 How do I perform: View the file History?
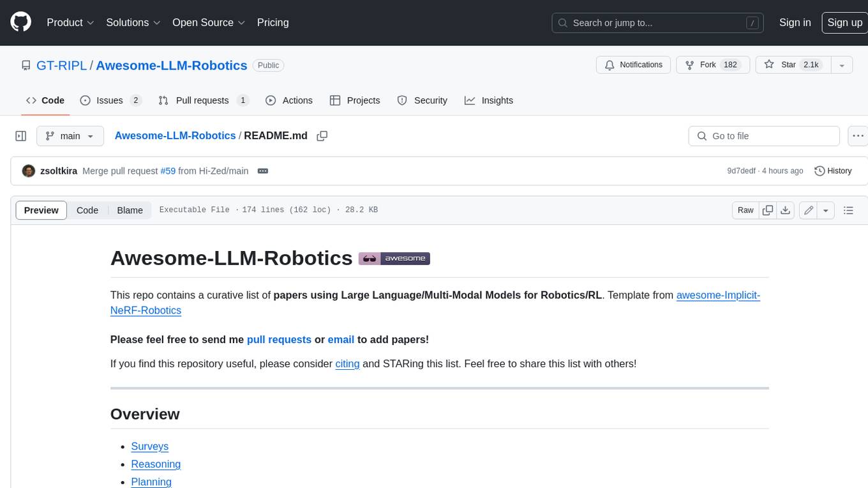833,171
